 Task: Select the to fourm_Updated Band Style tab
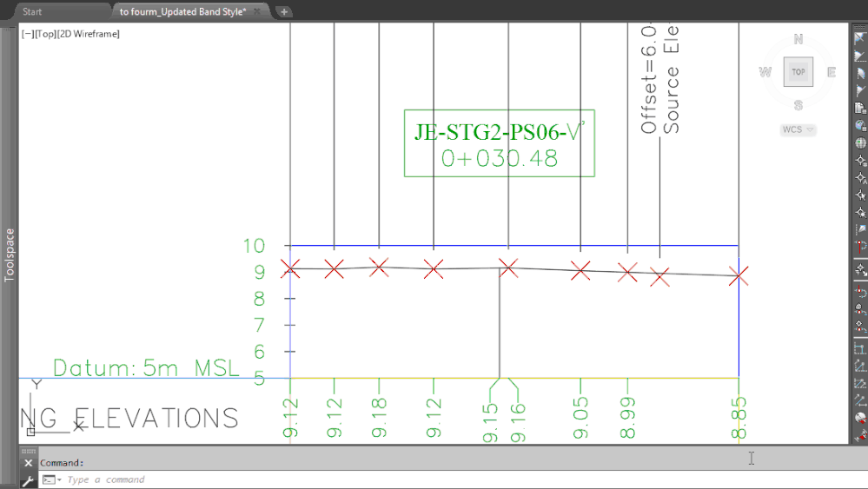tap(182, 11)
